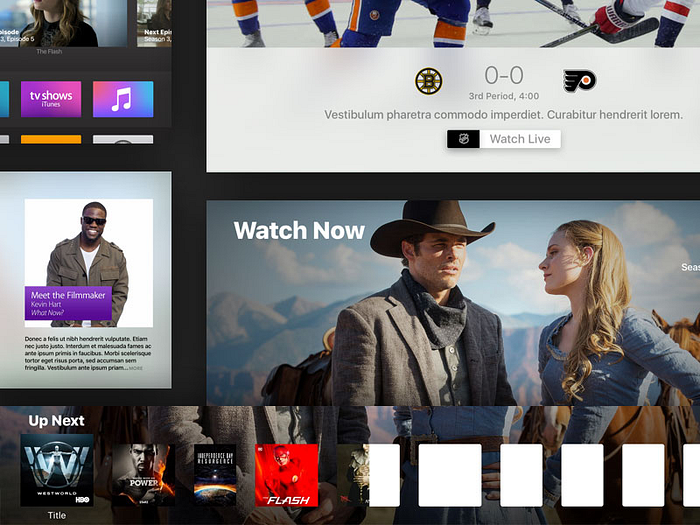
Task: Open Kevin Hart filmmaker photo card
Action: [89, 263]
